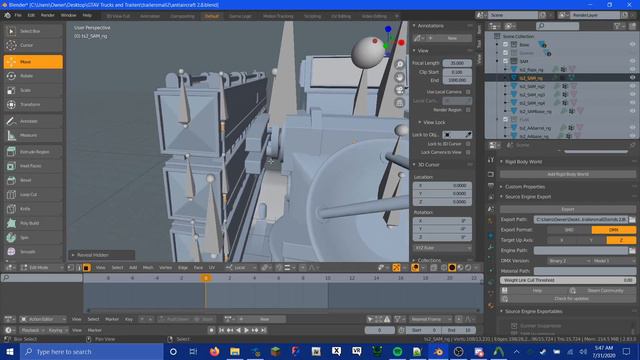
Task: Toggle Lock Camera to View checkbox
Action: click(x=468, y=152)
